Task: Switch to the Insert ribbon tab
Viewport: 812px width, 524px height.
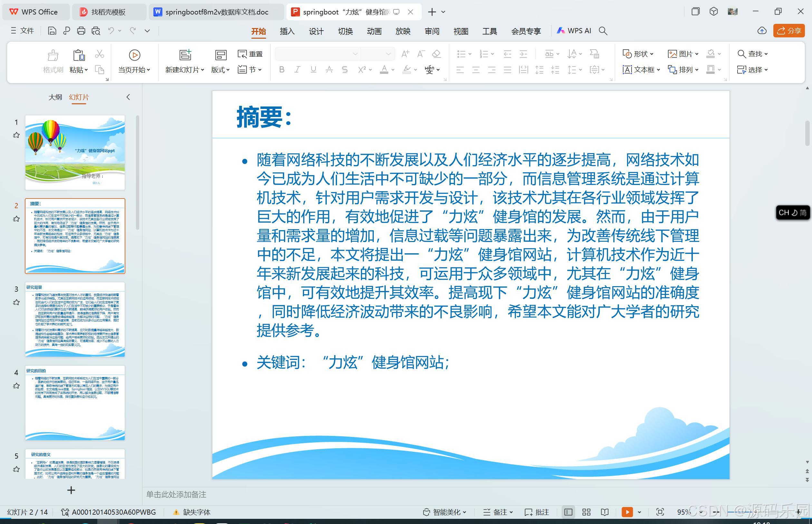Action: pyautogui.click(x=287, y=31)
